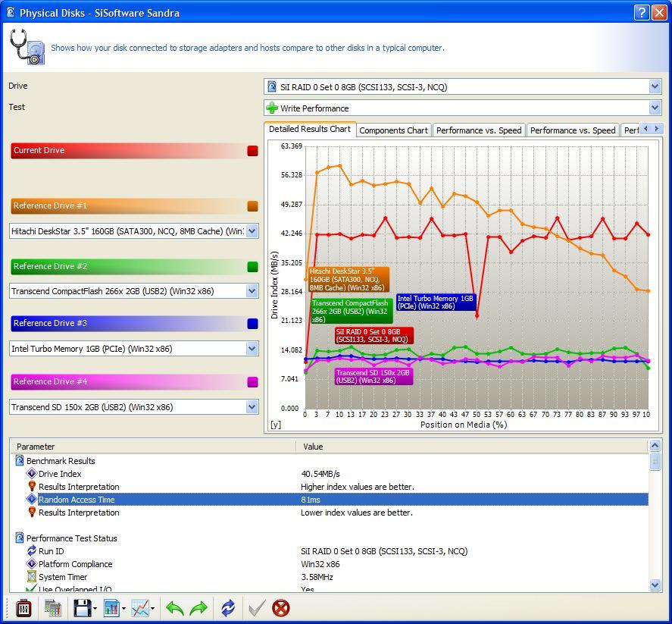672x624 pixels.
Task: Click the blue Reference Drive #3 swatch
Action: [252, 324]
